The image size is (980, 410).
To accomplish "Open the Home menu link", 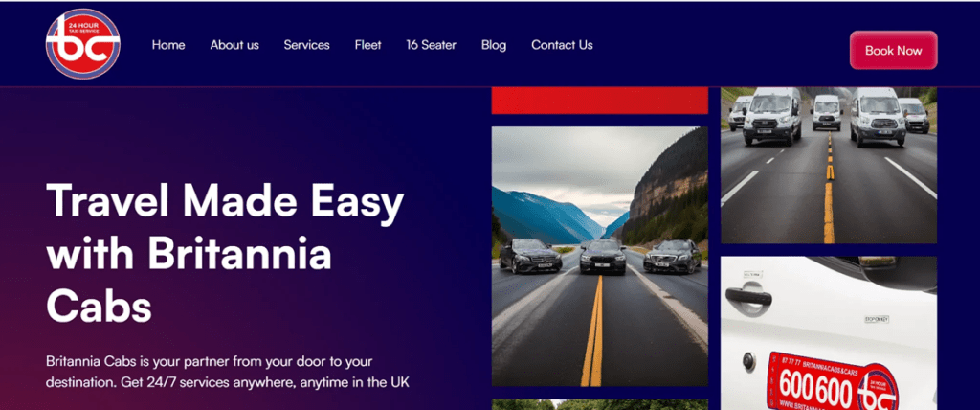I will tap(168, 45).
